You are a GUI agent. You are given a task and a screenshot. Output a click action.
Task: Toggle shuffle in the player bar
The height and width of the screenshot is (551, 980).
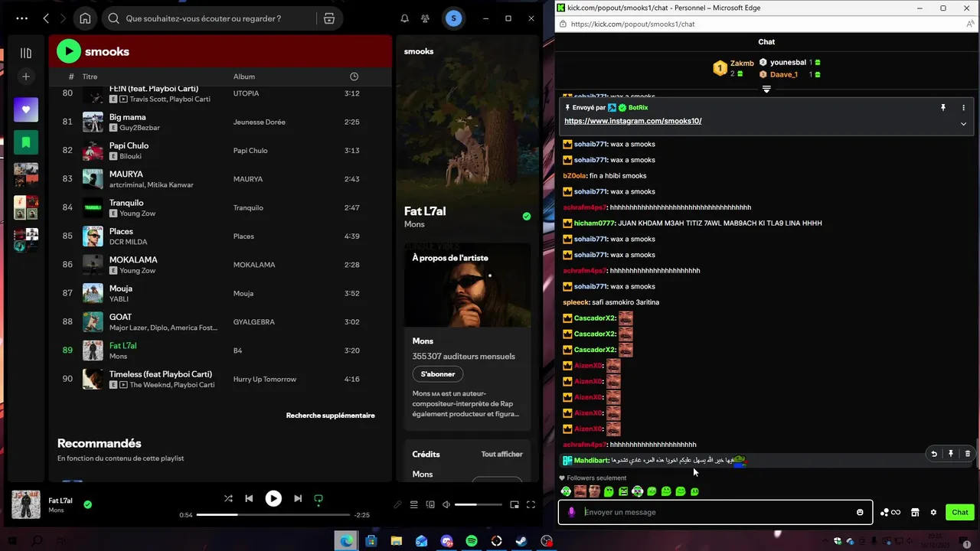[228, 498]
